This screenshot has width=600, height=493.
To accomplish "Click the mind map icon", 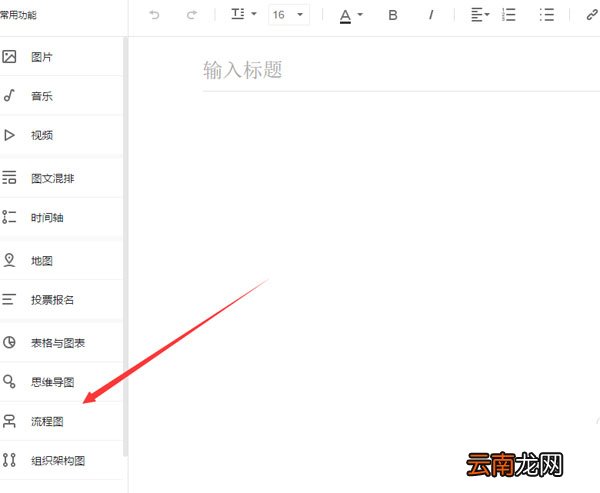I will point(9,382).
